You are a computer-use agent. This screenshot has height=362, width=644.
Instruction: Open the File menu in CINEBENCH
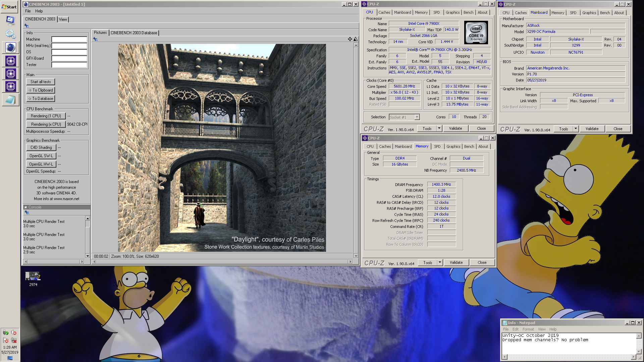tap(28, 11)
